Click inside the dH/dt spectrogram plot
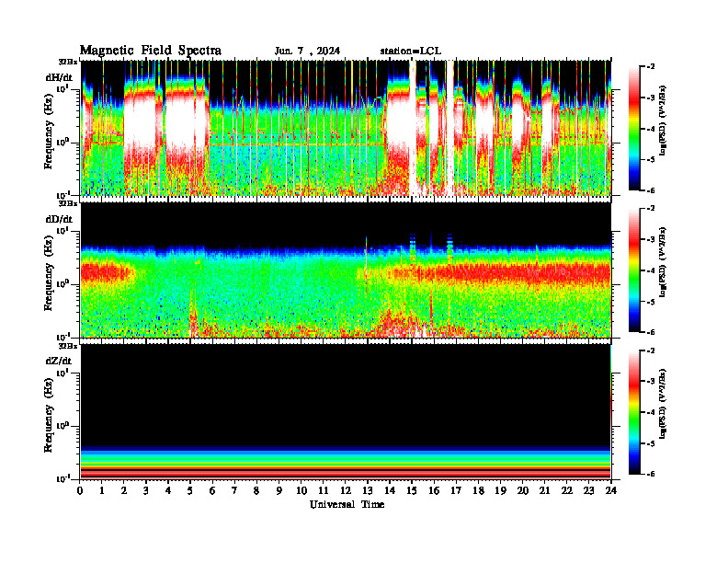Viewport: 728px width, 563px height. [346, 128]
